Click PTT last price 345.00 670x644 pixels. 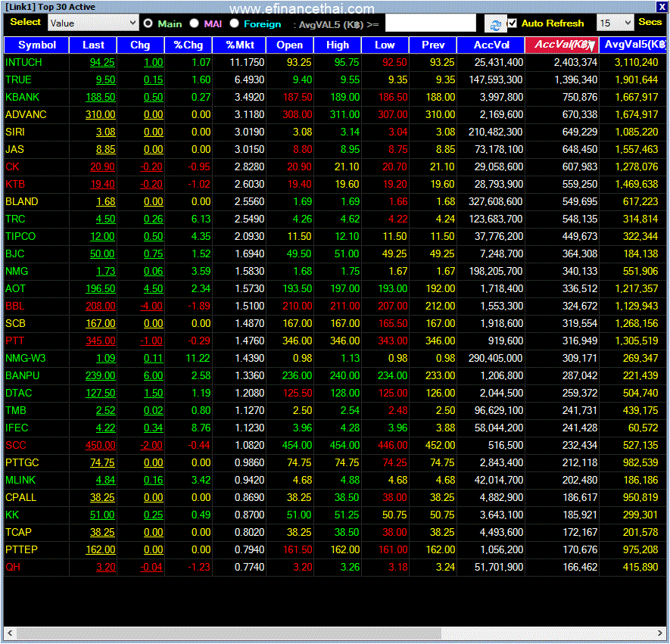(101, 341)
